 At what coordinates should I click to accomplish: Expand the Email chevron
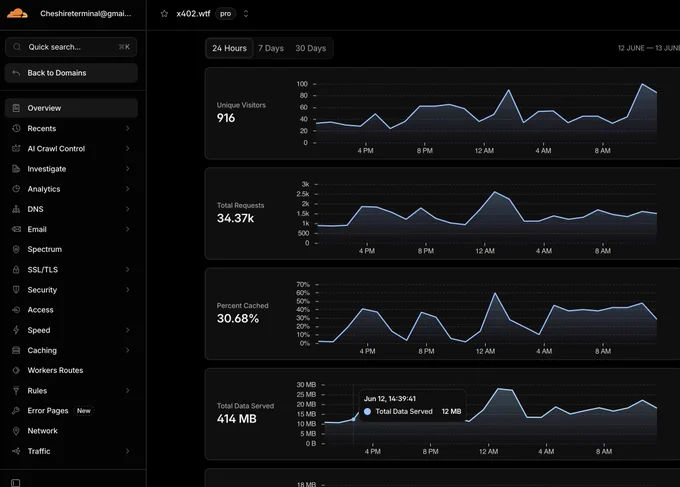tap(128, 229)
